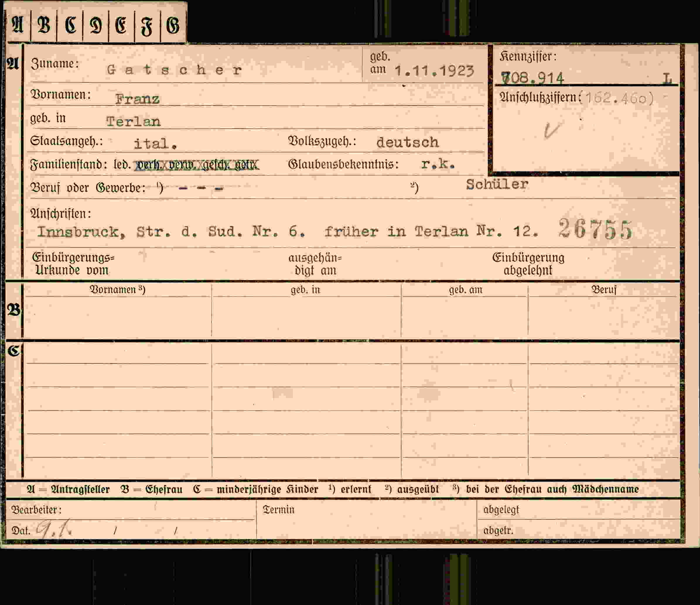The height and width of the screenshot is (605, 700).
Task: Click the 'Termin' label
Action: 279,510
